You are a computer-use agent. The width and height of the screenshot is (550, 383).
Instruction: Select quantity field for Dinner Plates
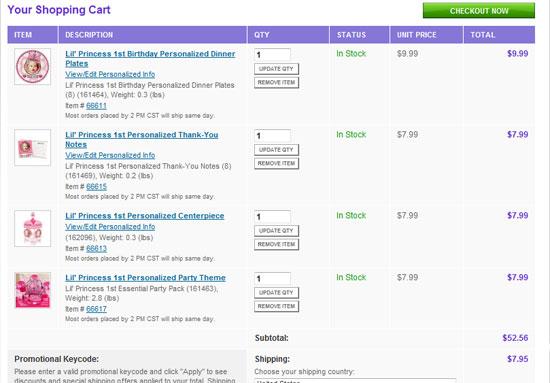(x=273, y=55)
